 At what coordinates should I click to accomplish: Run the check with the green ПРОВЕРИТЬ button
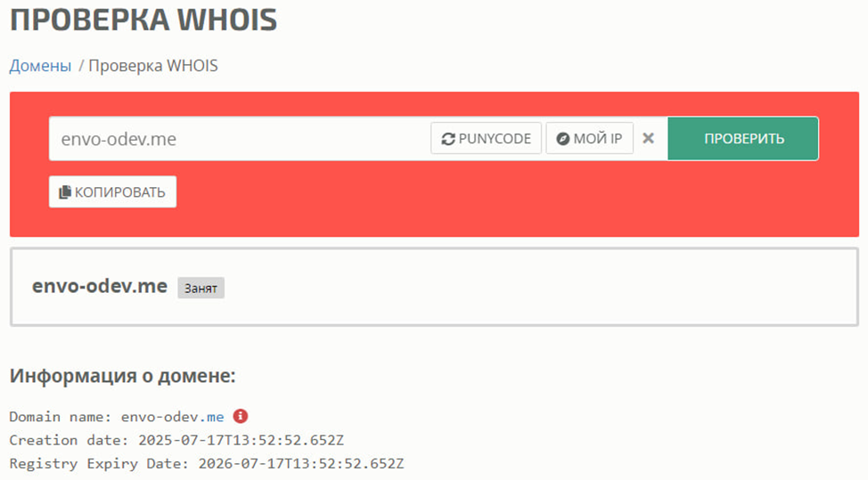coord(743,138)
